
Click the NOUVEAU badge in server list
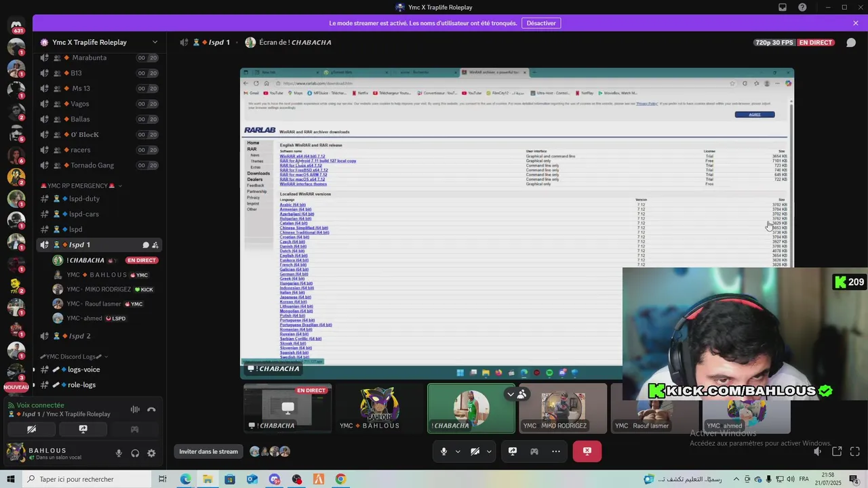point(16,387)
